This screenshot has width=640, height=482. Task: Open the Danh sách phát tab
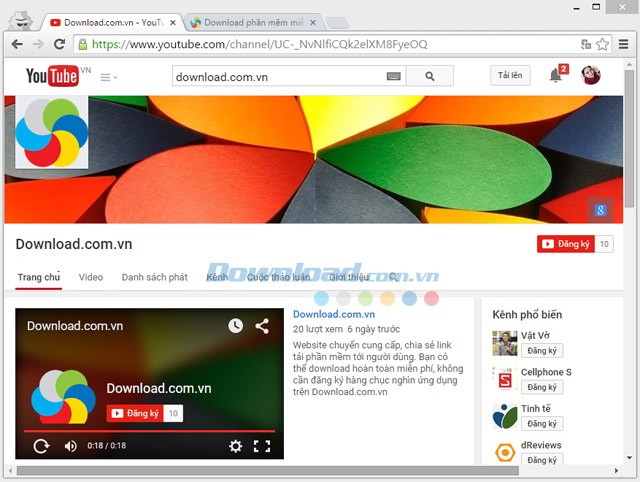tap(154, 277)
